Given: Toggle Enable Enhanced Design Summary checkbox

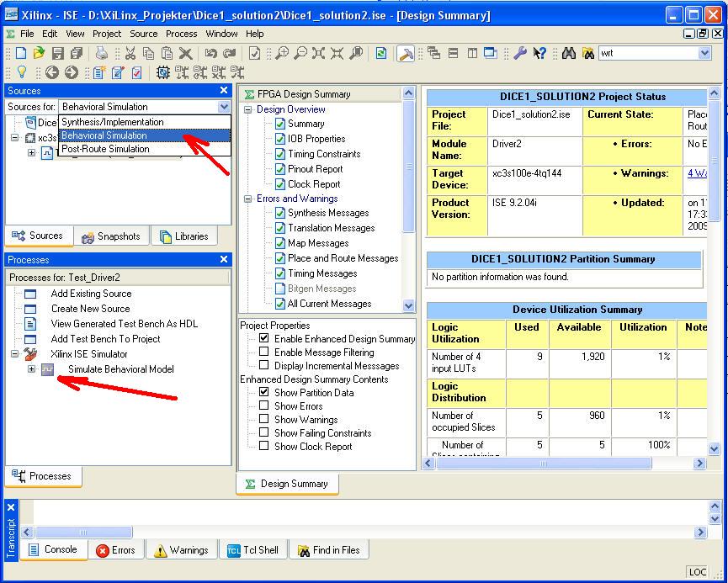Looking at the screenshot, I should point(263,338).
